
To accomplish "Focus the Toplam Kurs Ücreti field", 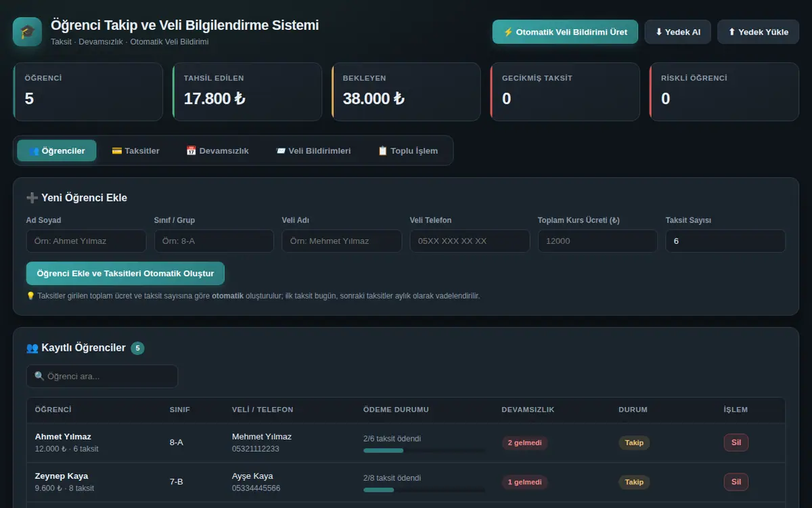I will 597,241.
